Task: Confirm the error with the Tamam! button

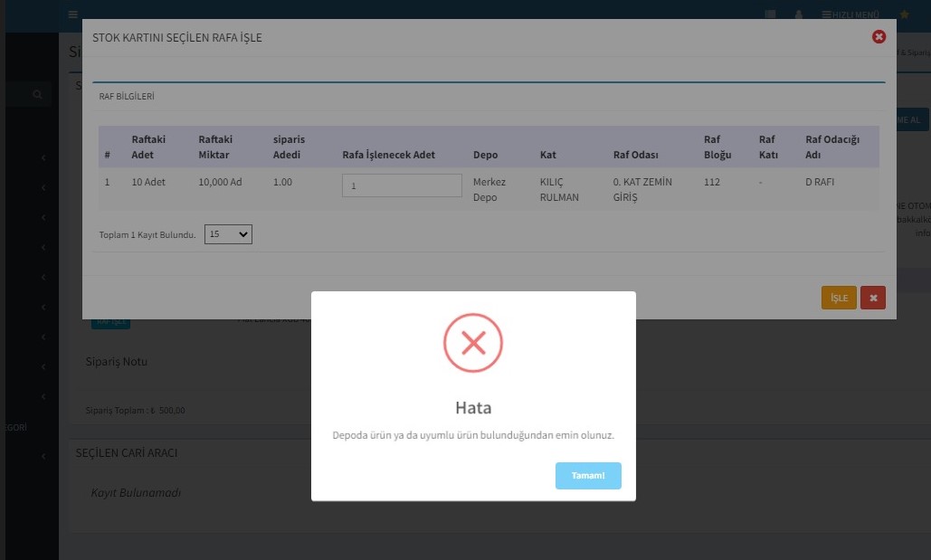Action: point(588,476)
